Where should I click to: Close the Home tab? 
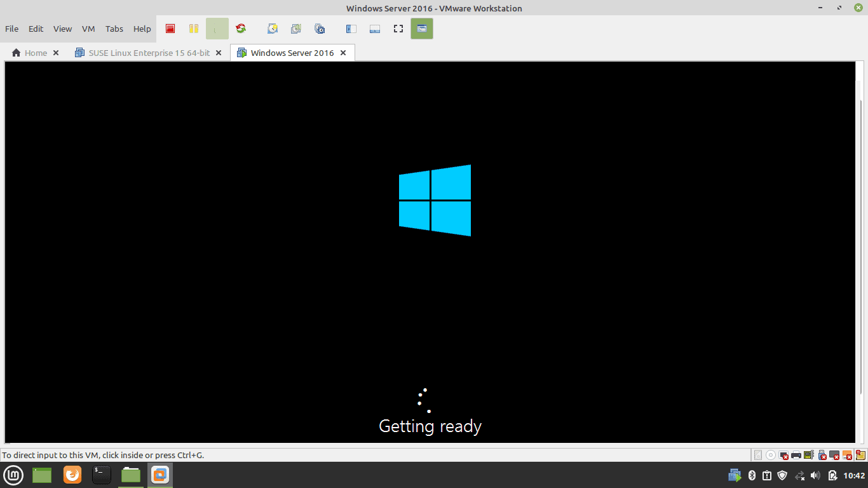tap(56, 53)
